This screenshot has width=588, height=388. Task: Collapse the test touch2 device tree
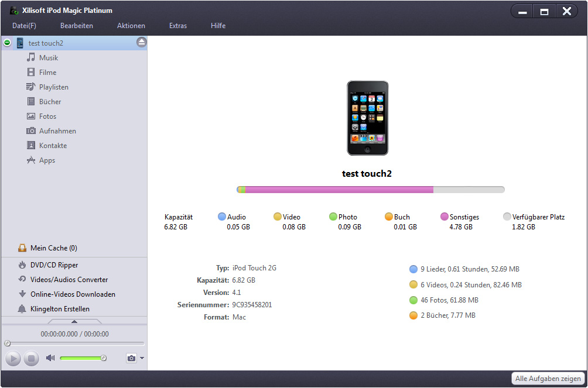(7, 43)
